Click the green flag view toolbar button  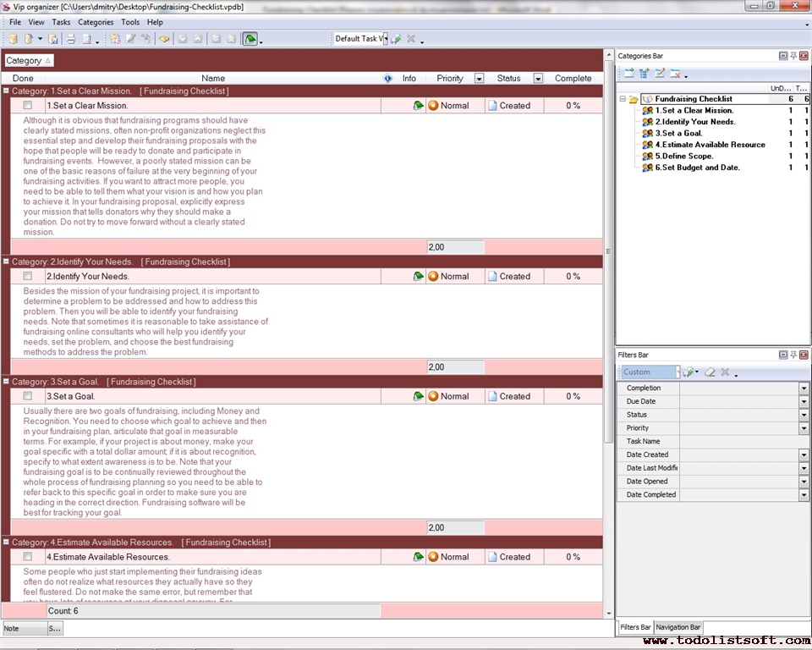point(250,39)
